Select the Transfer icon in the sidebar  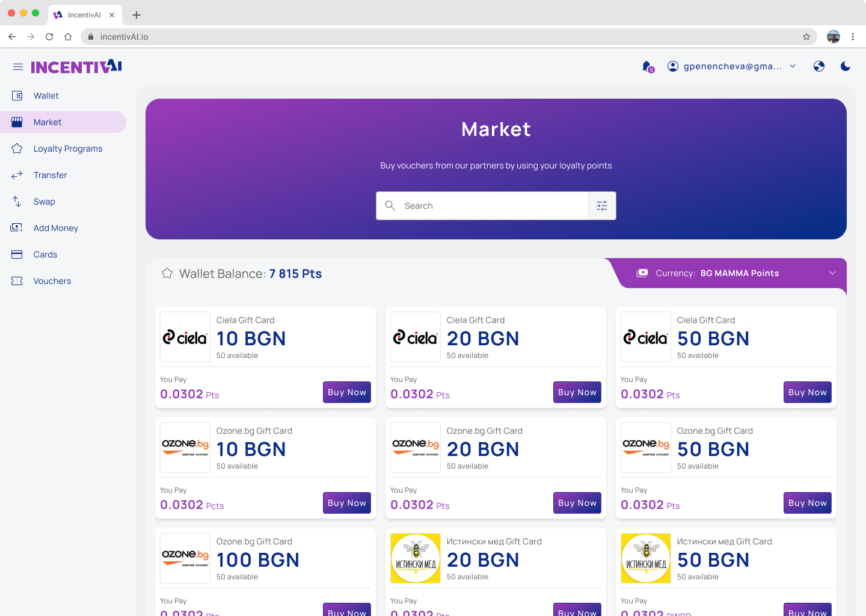[x=17, y=175]
